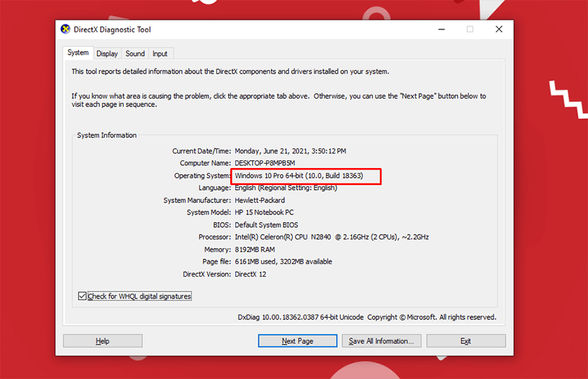Click the Current Date/Time label
Viewport: 588px width, 379px height.
click(202, 151)
